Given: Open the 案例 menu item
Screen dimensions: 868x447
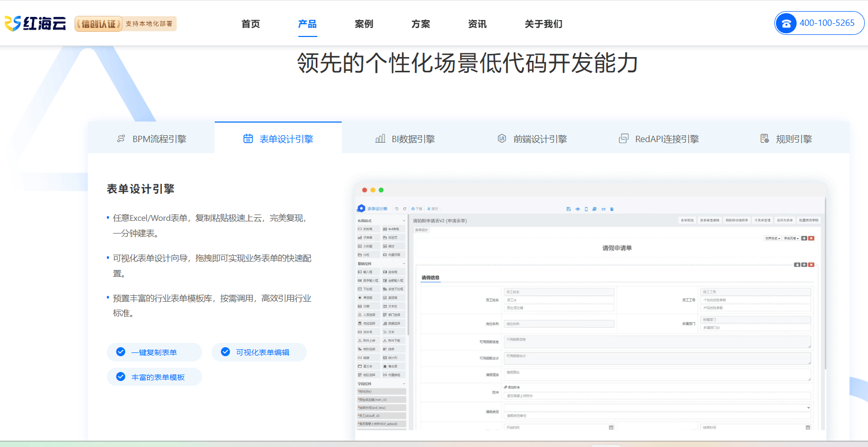Looking at the screenshot, I should [x=364, y=24].
